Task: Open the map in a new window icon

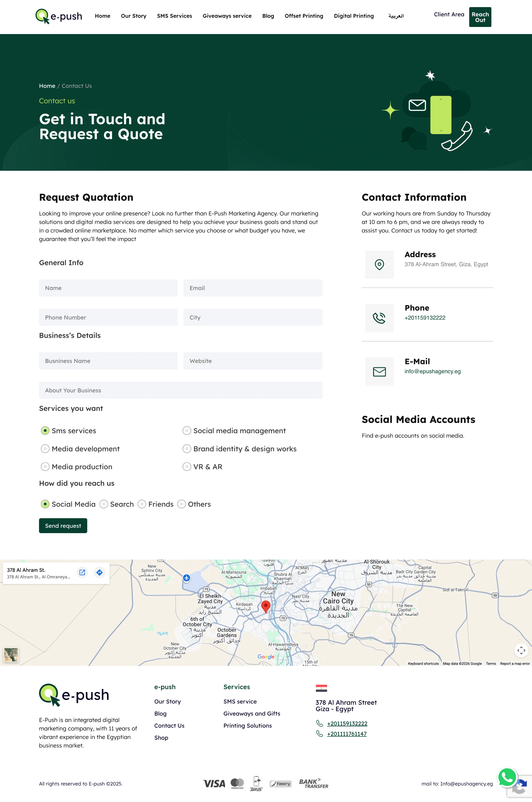Action: click(82, 572)
